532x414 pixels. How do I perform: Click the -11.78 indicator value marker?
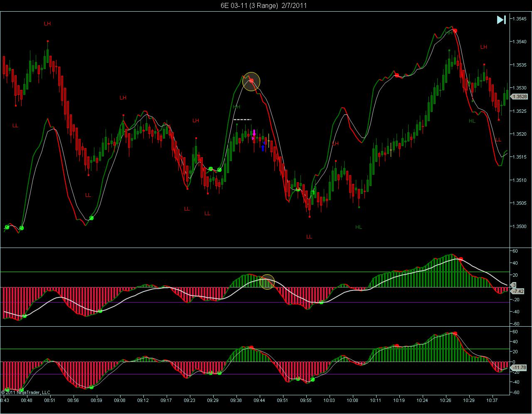click(x=520, y=367)
